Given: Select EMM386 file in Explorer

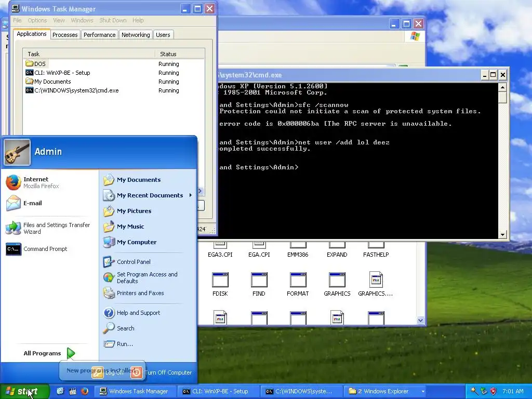Looking at the screenshot, I should pos(298,250).
